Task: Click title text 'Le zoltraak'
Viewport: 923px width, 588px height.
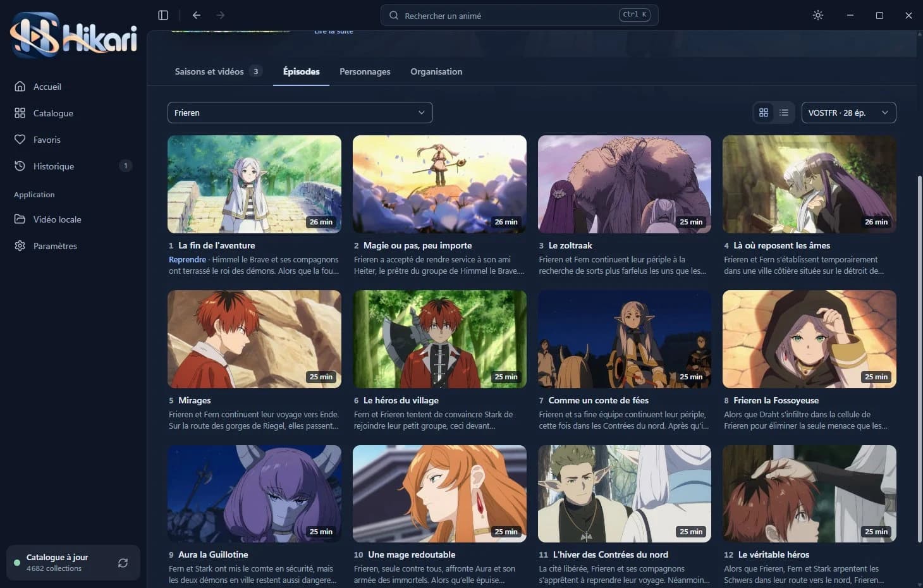Action: [x=570, y=245]
